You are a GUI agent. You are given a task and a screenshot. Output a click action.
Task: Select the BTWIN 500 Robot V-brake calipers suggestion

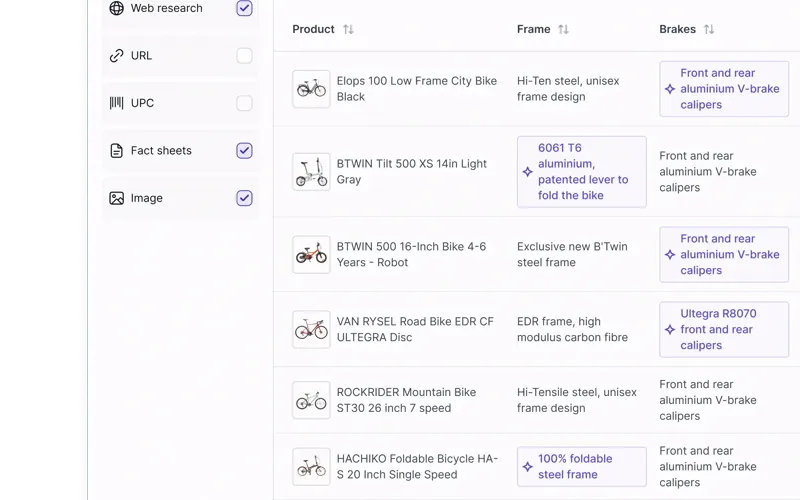pos(724,255)
